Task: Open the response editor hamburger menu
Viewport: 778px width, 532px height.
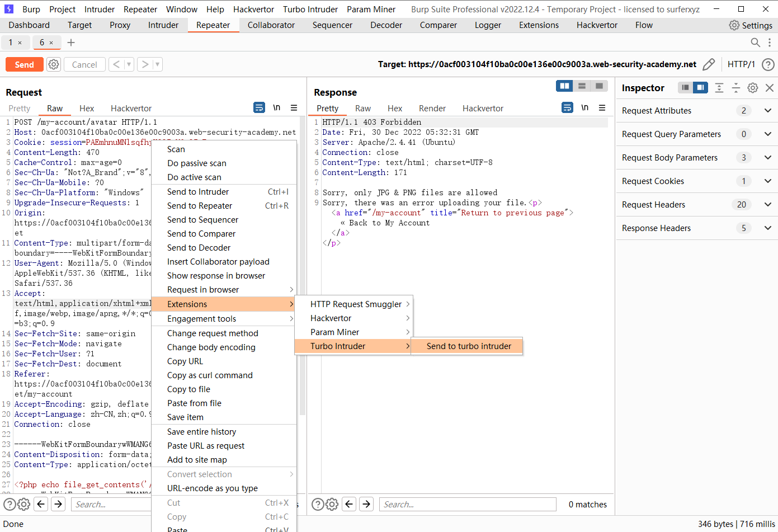Action: click(602, 107)
